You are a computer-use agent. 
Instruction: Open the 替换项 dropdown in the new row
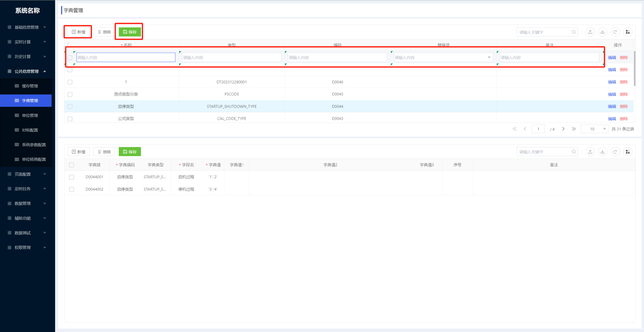(x=443, y=57)
